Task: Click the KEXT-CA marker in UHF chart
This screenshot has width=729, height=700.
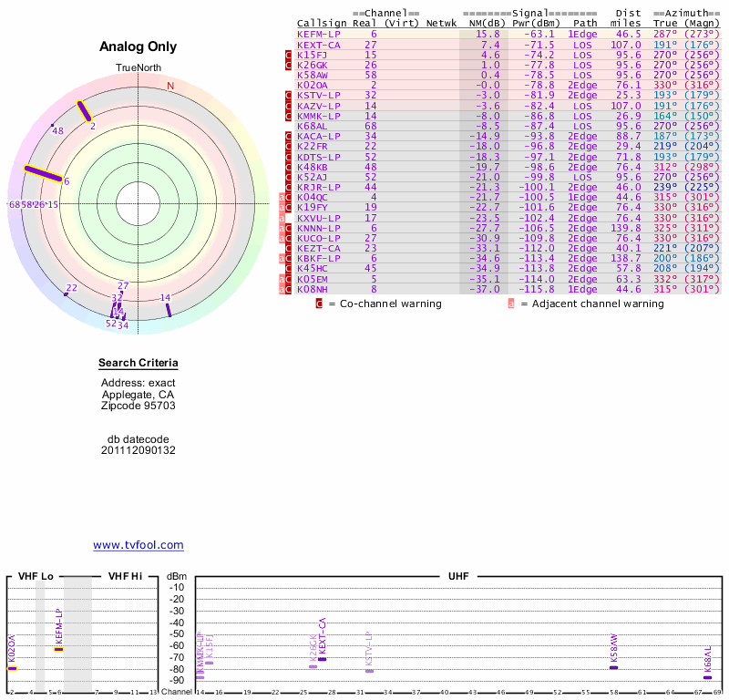Action: [322, 658]
